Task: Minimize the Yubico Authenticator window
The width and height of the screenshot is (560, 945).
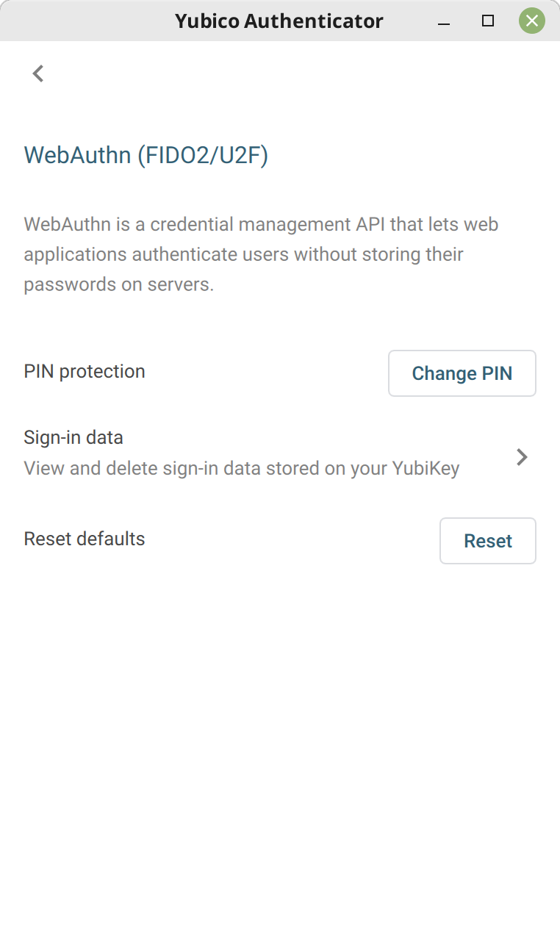Action: coord(444,21)
